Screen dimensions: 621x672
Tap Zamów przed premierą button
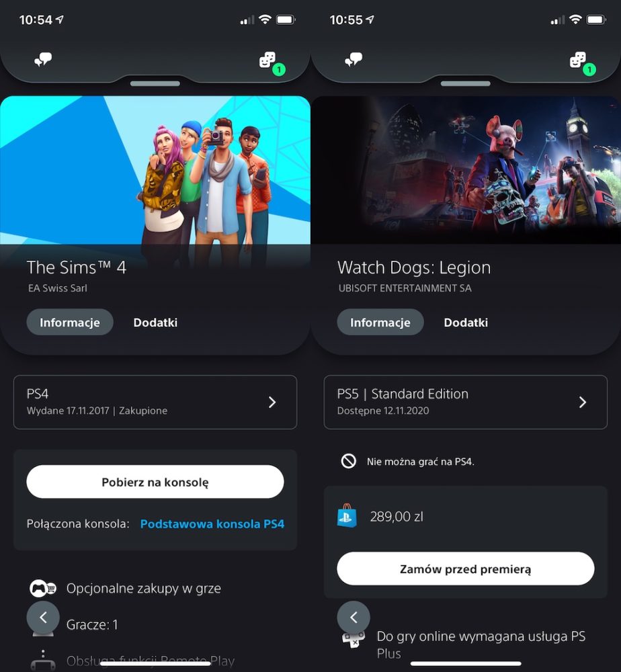466,569
